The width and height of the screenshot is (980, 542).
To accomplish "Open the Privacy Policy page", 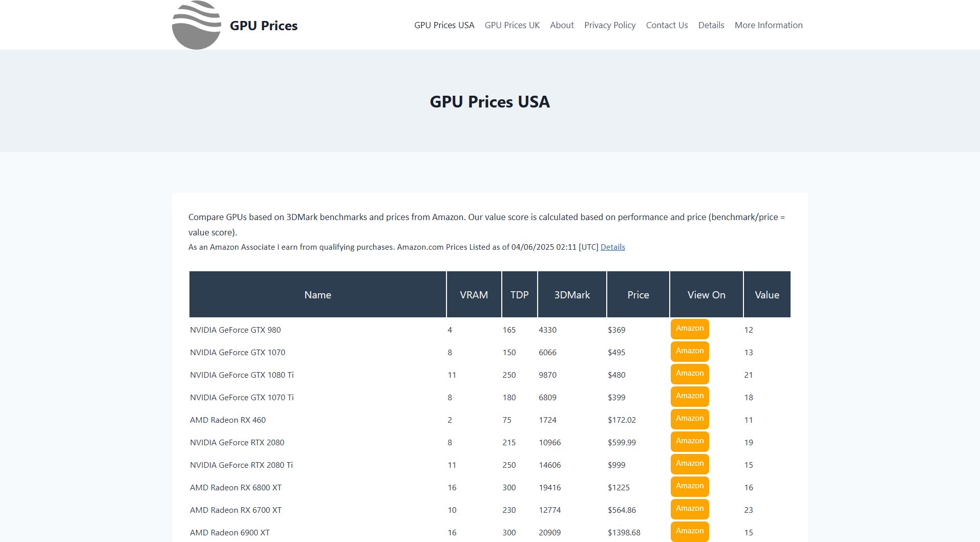I will 609,25.
